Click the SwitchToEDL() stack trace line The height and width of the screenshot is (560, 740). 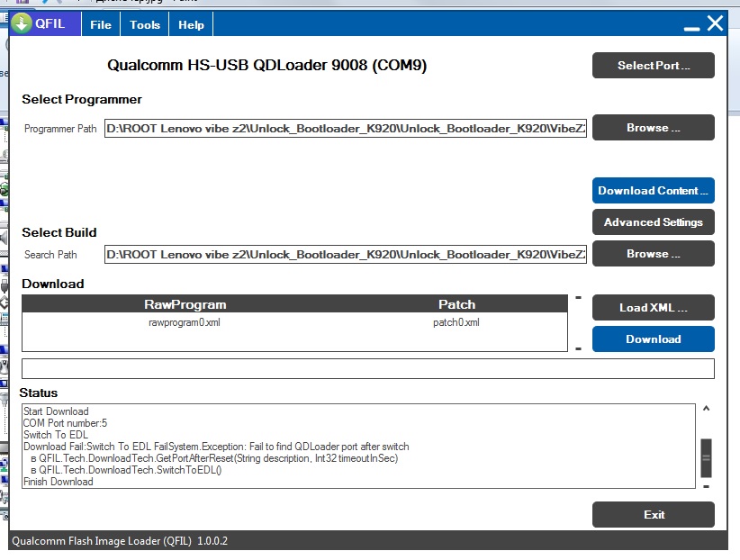pyautogui.click(x=126, y=470)
